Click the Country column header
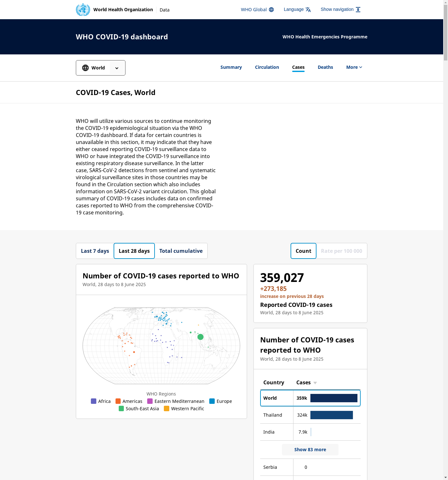The height and width of the screenshot is (480, 448). tap(274, 382)
